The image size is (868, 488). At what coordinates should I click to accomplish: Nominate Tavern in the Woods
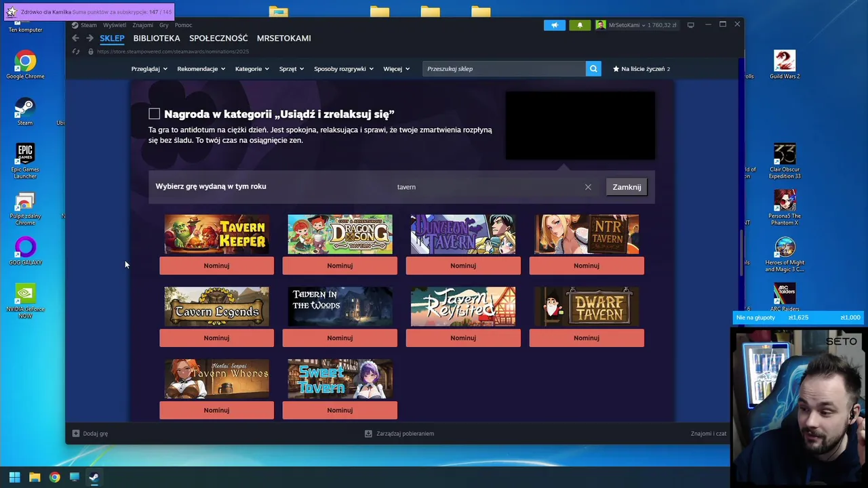[x=340, y=338]
